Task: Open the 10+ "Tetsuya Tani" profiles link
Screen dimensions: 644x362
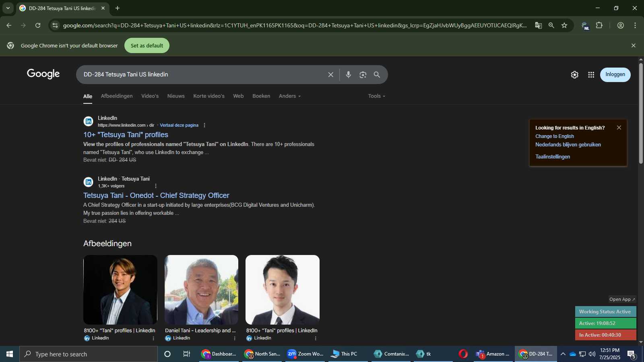Action: tap(126, 135)
